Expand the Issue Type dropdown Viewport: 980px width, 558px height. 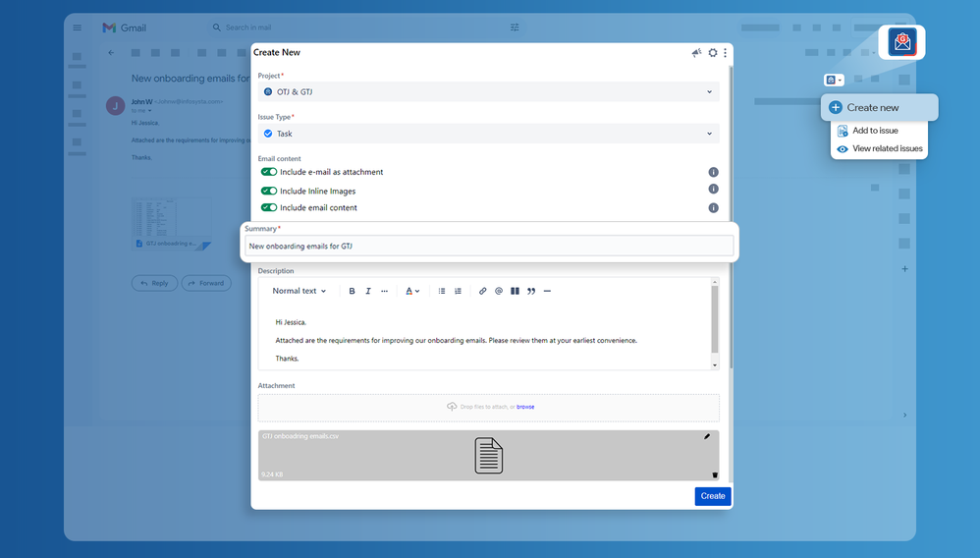coord(489,134)
